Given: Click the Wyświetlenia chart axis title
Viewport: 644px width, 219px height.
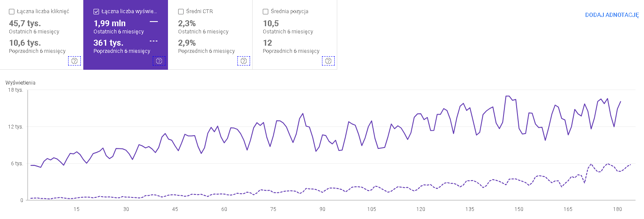Looking at the screenshot, I should click(20, 83).
